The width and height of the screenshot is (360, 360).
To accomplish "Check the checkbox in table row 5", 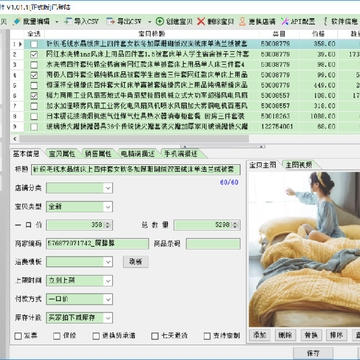I will [34, 85].
